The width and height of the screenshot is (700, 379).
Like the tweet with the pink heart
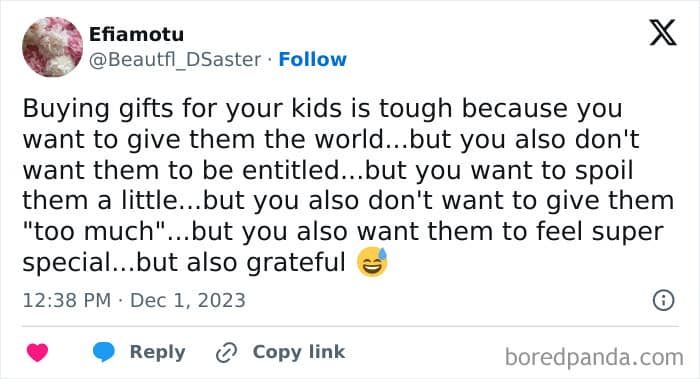coord(38,352)
